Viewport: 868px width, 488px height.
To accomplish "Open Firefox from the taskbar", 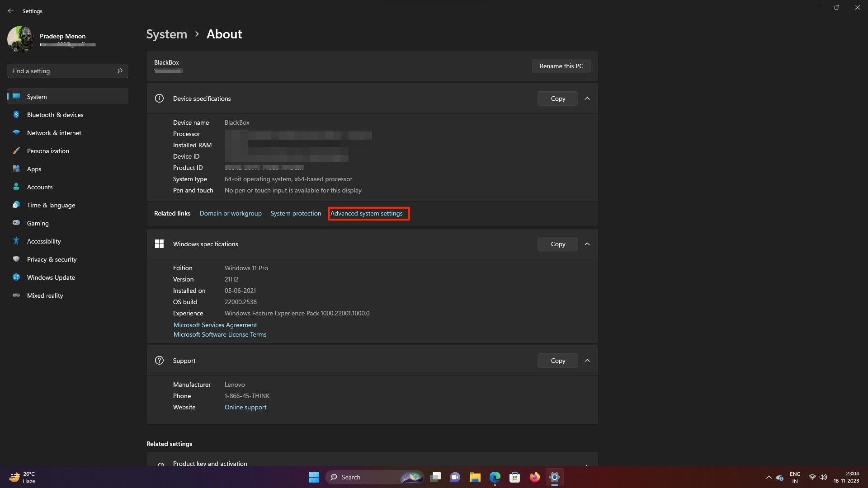I will (x=534, y=477).
